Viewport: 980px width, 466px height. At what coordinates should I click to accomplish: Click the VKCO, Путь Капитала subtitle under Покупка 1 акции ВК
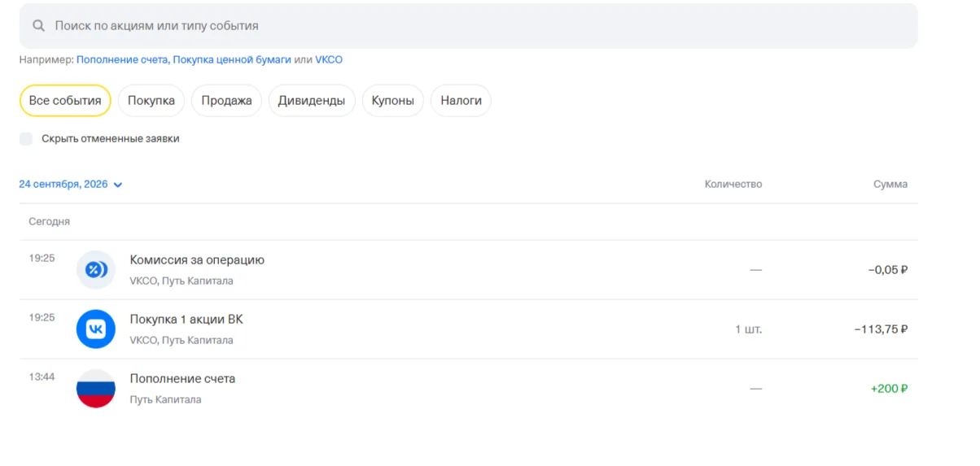(x=182, y=341)
